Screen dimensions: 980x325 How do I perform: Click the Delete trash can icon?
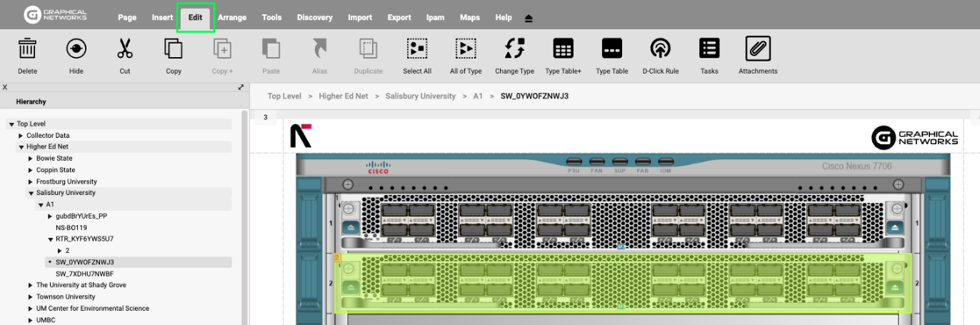27,49
